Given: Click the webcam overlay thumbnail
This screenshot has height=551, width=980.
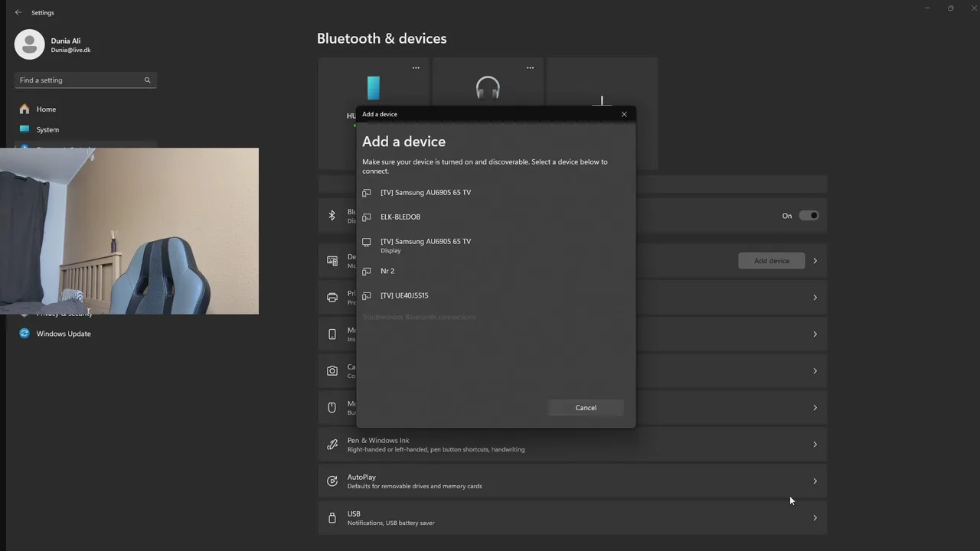Looking at the screenshot, I should (x=129, y=231).
